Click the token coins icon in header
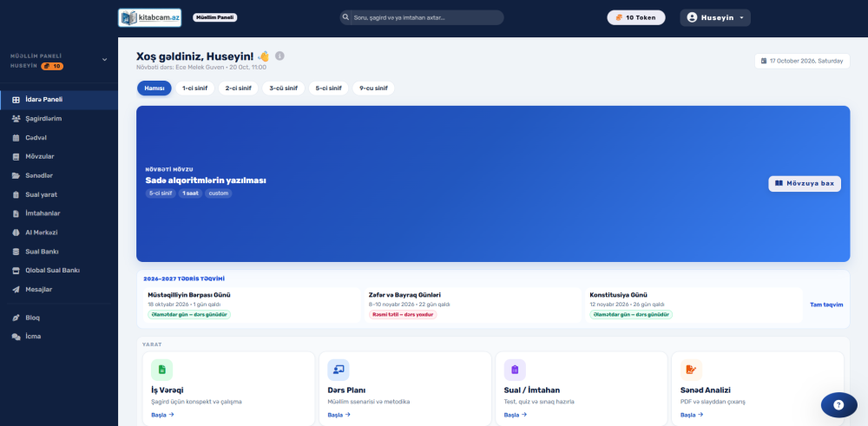The height and width of the screenshot is (426, 868). pos(619,17)
